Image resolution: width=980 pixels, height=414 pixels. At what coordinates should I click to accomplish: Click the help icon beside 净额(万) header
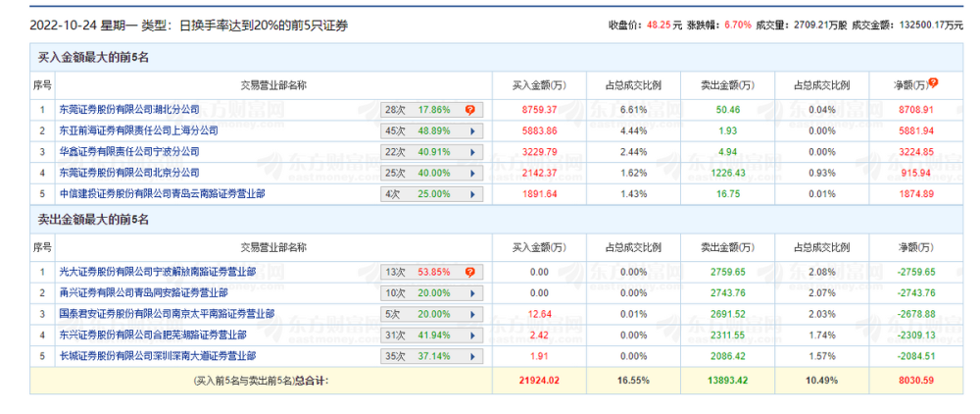[933, 82]
